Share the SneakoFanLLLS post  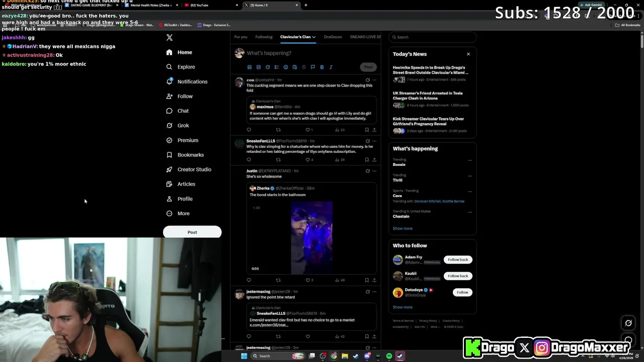tap(374, 160)
